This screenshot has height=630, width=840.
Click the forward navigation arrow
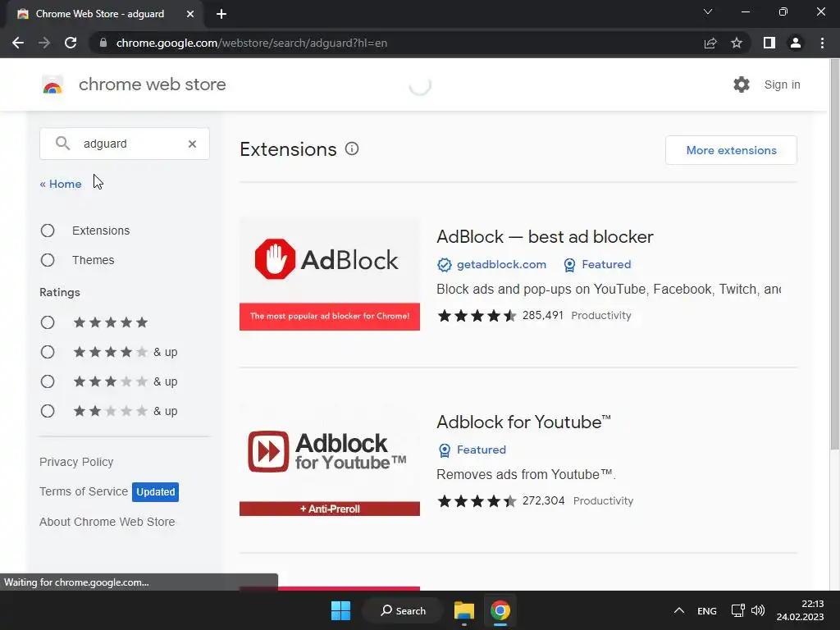pyautogui.click(x=44, y=43)
